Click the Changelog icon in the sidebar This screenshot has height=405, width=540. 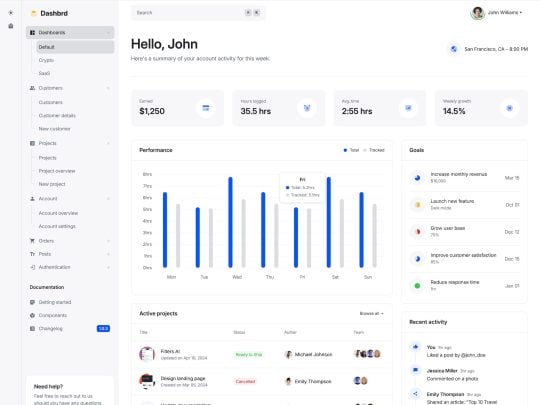32,329
